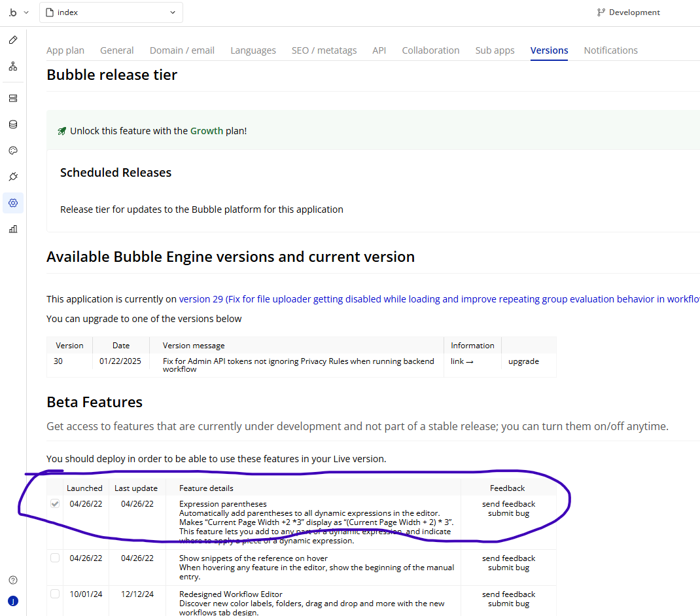
Task: Open the Development version selector
Action: point(629,12)
